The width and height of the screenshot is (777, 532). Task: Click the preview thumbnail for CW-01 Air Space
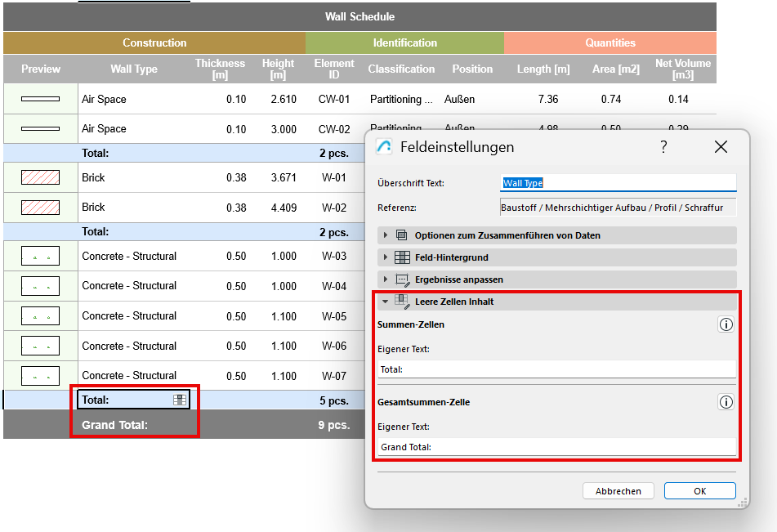click(x=41, y=99)
